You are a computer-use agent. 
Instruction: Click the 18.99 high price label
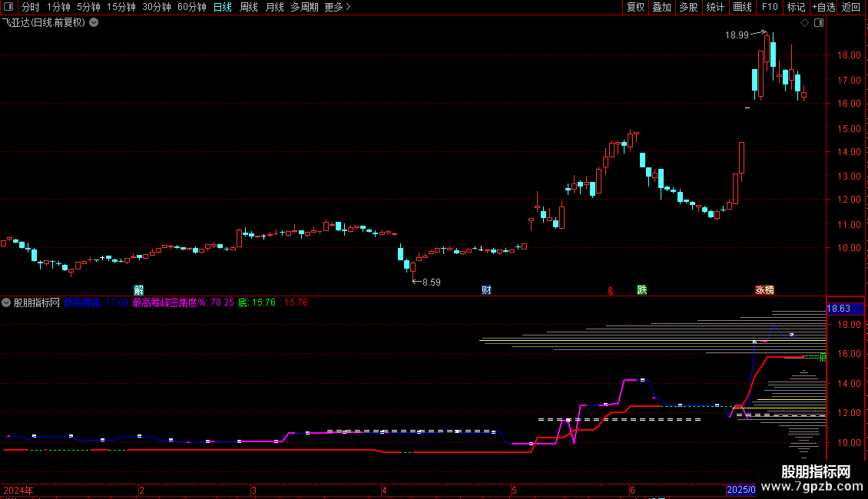737,35
